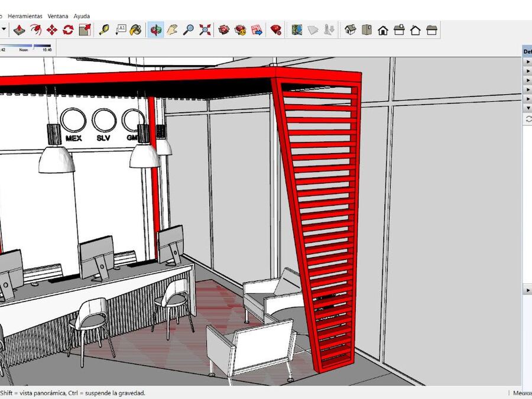Select the Follow Me tool

pos(35,30)
